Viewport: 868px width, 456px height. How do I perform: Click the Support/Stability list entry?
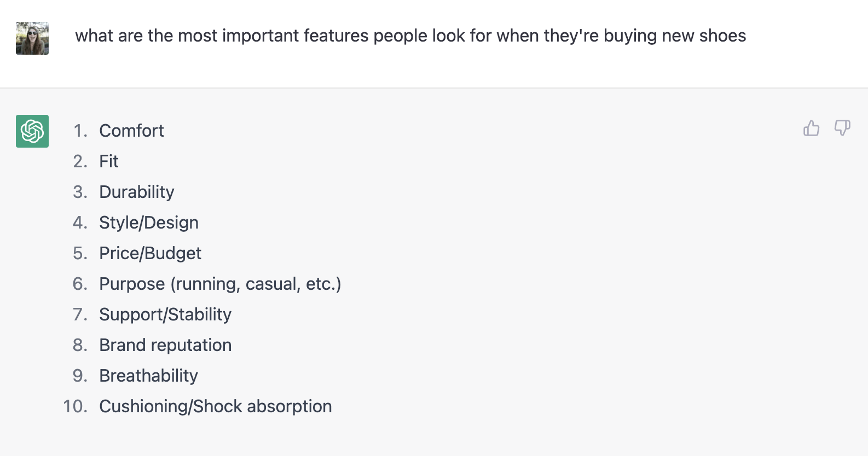click(165, 314)
